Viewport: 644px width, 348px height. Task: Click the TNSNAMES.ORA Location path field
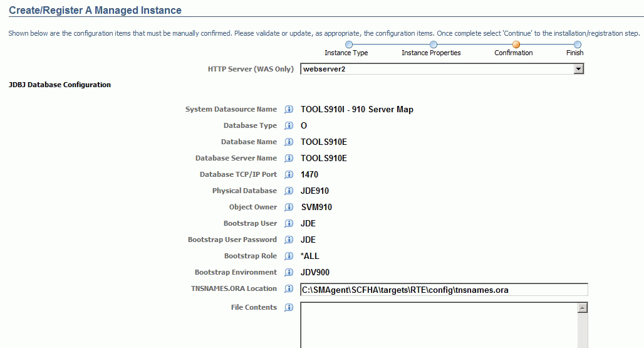pos(444,289)
